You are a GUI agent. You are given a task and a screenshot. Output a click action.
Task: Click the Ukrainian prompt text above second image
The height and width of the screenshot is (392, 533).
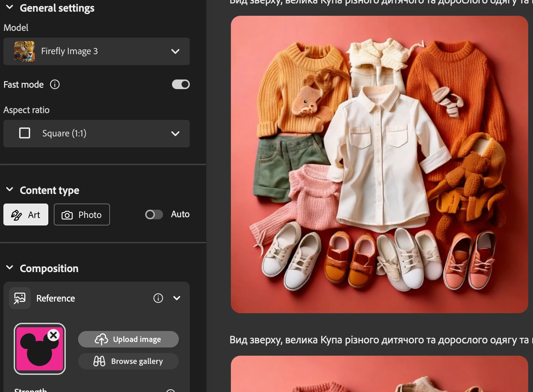[381, 340]
